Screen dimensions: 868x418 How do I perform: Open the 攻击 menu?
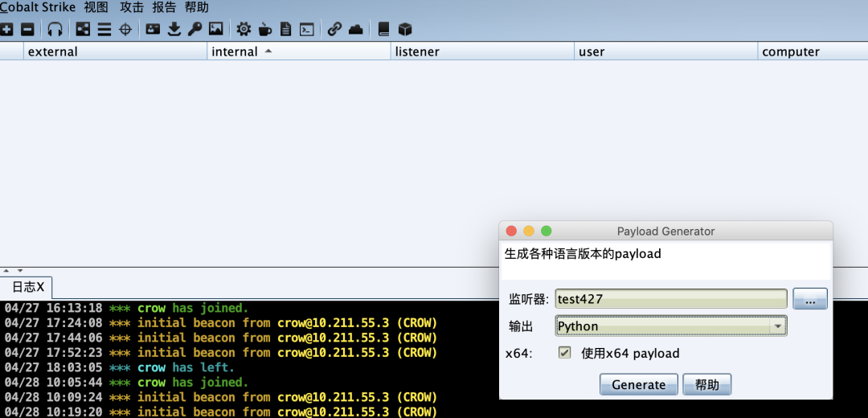click(132, 8)
